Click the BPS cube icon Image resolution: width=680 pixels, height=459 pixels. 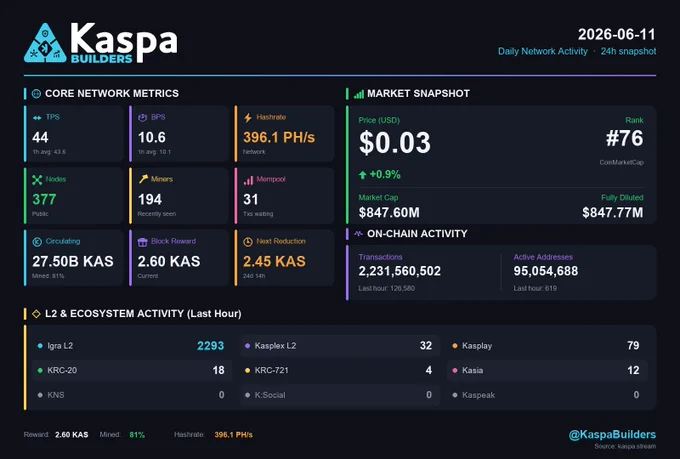pos(142,118)
